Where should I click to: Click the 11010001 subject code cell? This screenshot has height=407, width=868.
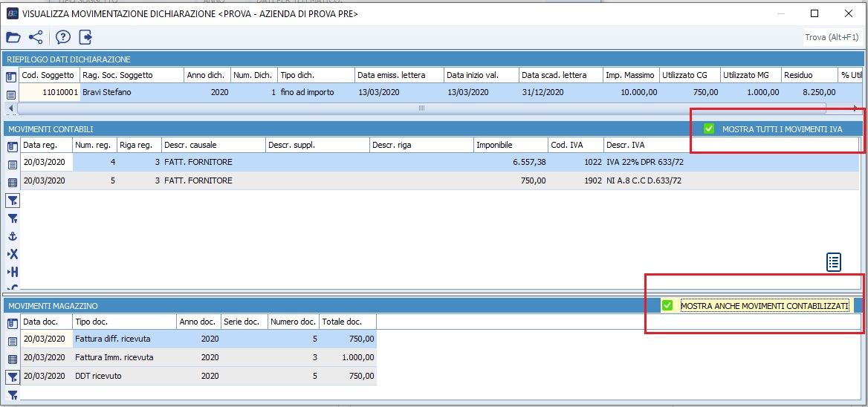click(49, 92)
